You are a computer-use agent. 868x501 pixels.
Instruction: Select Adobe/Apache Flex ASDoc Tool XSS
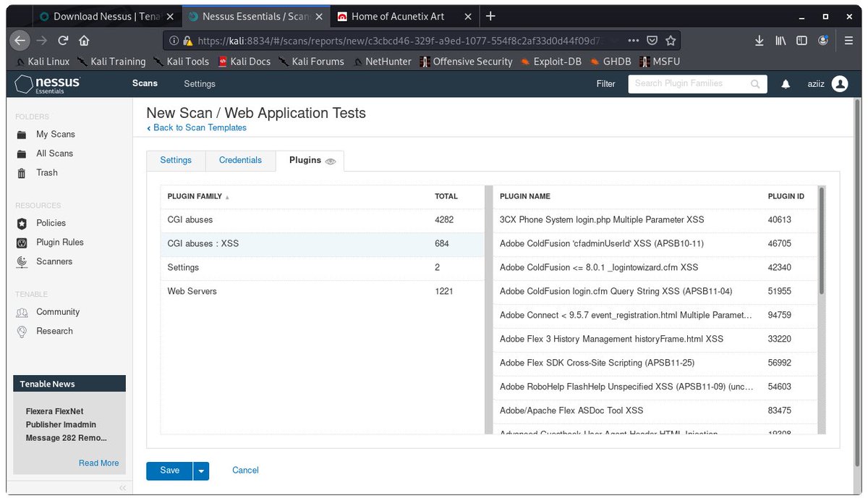(x=655, y=411)
